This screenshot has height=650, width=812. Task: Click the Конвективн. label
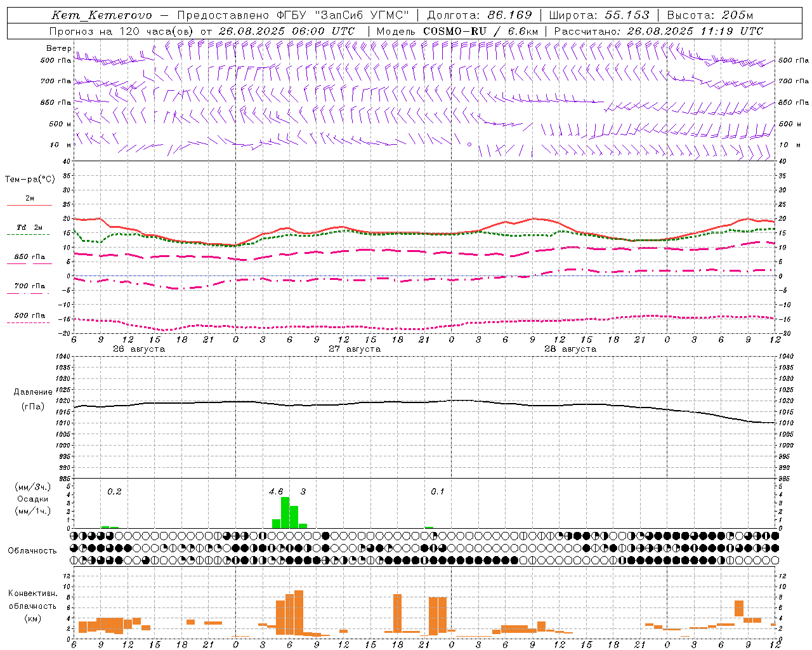point(32,594)
